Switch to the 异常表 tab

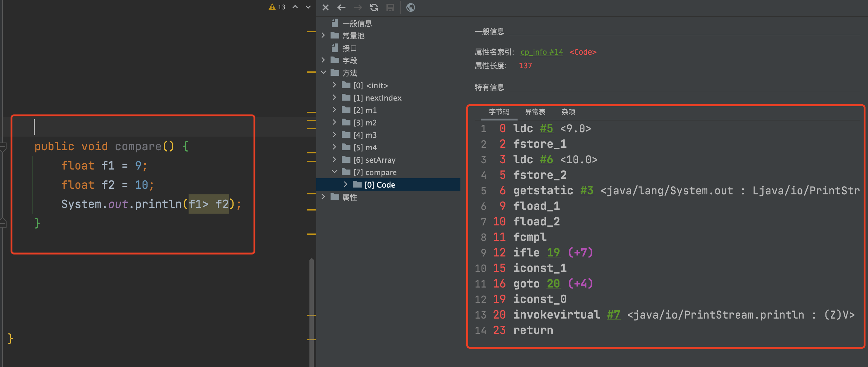[535, 112]
